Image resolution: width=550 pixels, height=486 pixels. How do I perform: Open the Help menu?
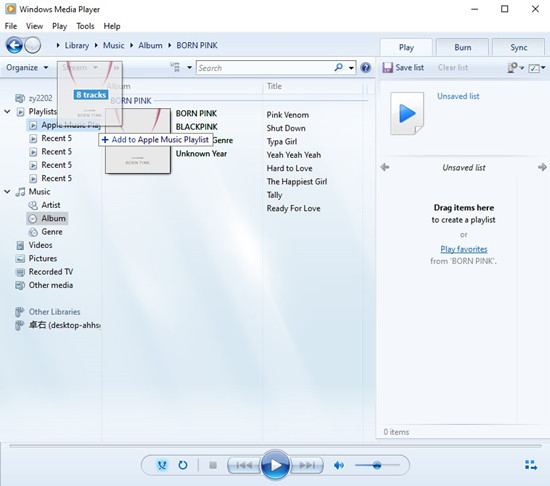[x=112, y=26]
